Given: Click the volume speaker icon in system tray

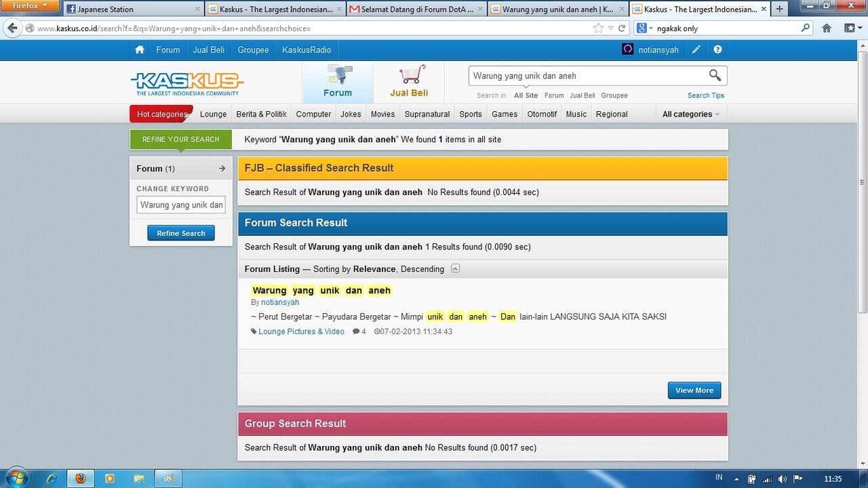Looking at the screenshot, I should point(783,479).
